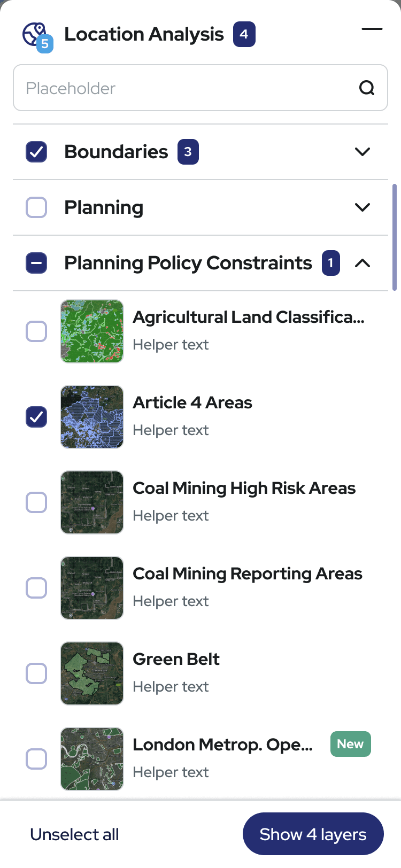Collapse the Planning Policy Constraints section
Viewport: 401px width, 868px height.
363,263
